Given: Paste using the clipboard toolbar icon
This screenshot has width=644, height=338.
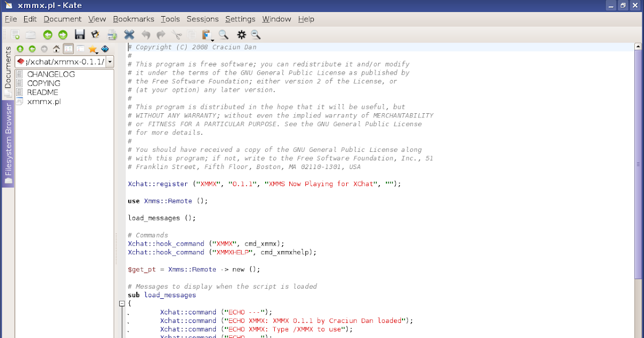Looking at the screenshot, I should tap(207, 35).
